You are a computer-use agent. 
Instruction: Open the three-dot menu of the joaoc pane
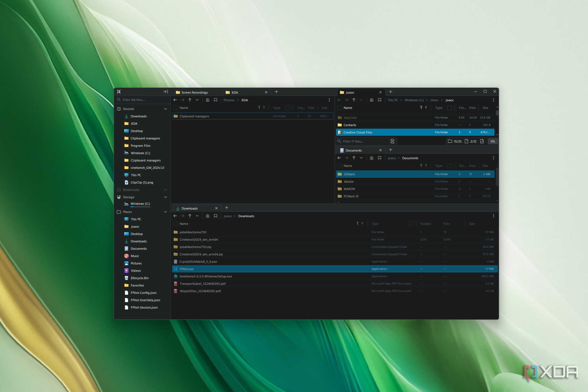494,100
